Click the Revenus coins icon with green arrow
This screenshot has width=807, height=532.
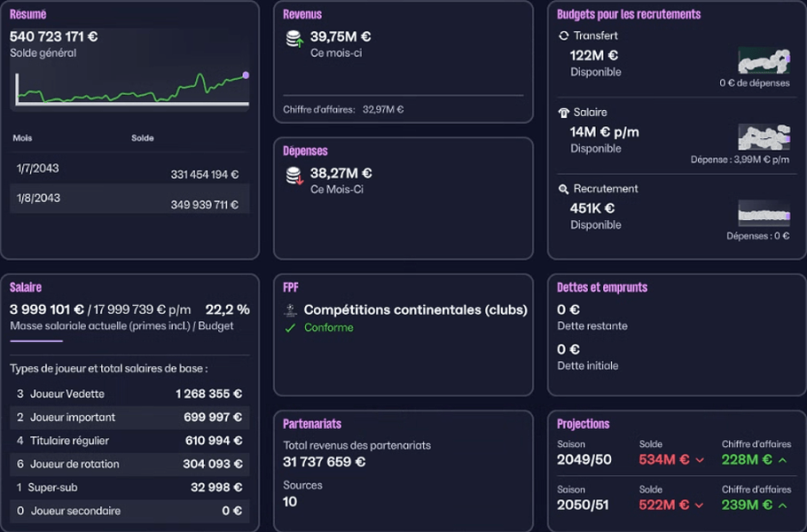(x=295, y=39)
